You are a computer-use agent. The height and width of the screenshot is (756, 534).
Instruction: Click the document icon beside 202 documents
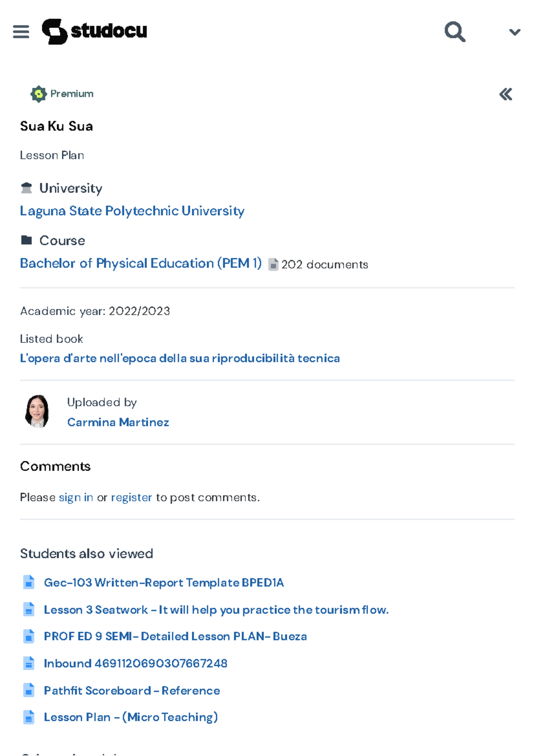pyautogui.click(x=273, y=264)
